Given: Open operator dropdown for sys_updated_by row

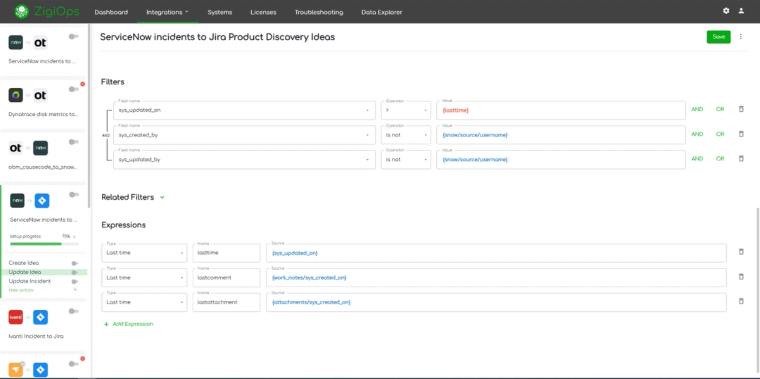Looking at the screenshot, I should 406,159.
